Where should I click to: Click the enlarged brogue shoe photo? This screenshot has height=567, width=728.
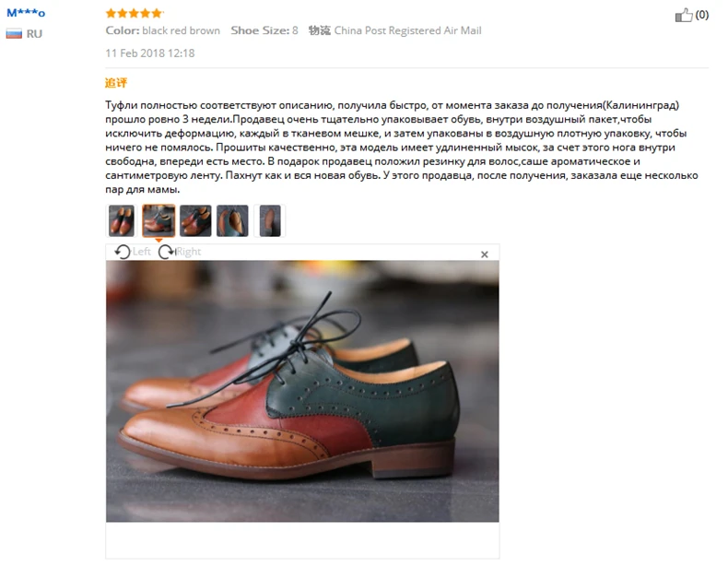302,391
